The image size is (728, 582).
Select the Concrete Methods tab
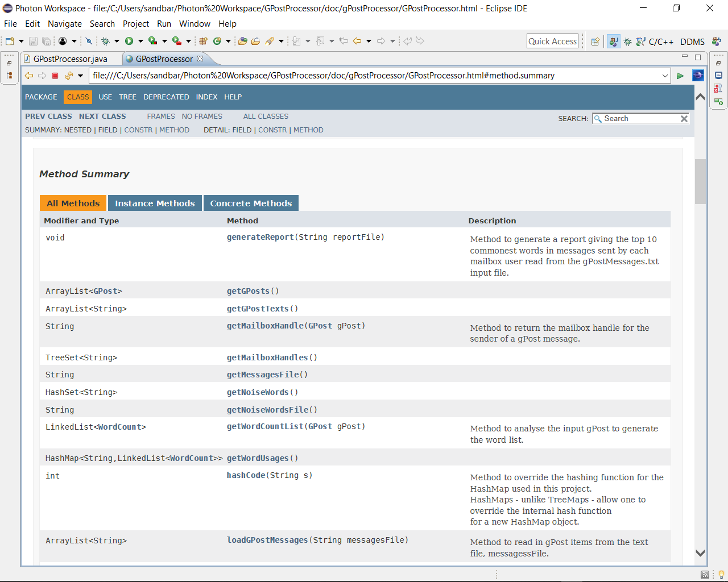point(251,203)
